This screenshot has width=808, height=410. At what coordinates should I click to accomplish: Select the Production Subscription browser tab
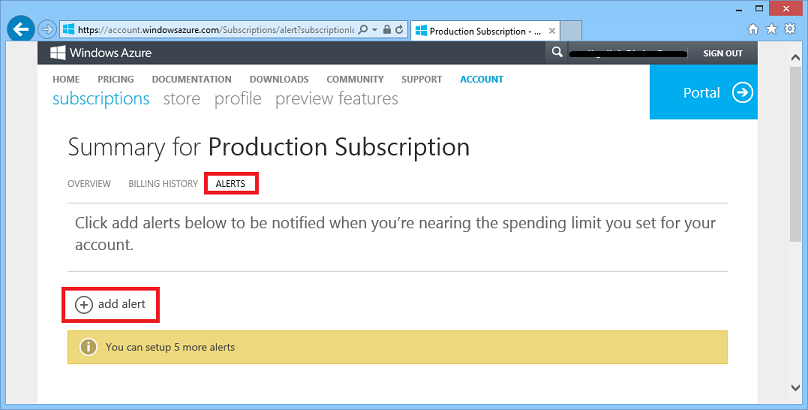point(485,31)
